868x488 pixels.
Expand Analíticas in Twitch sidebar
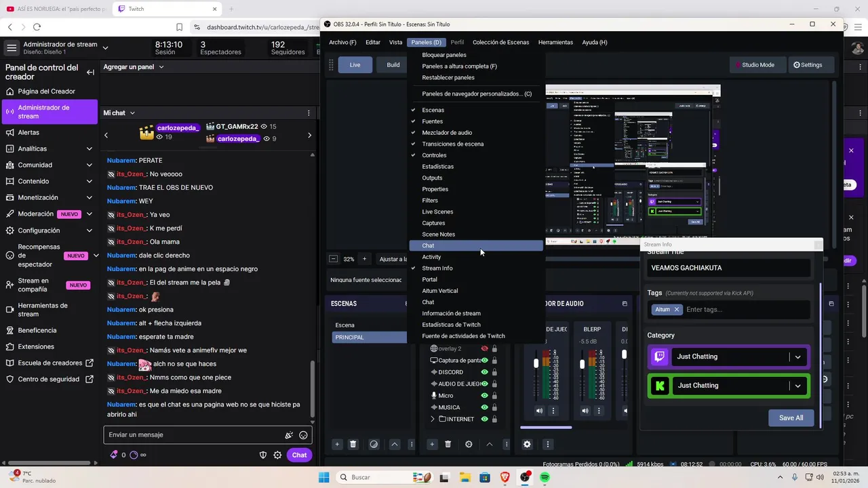89,149
